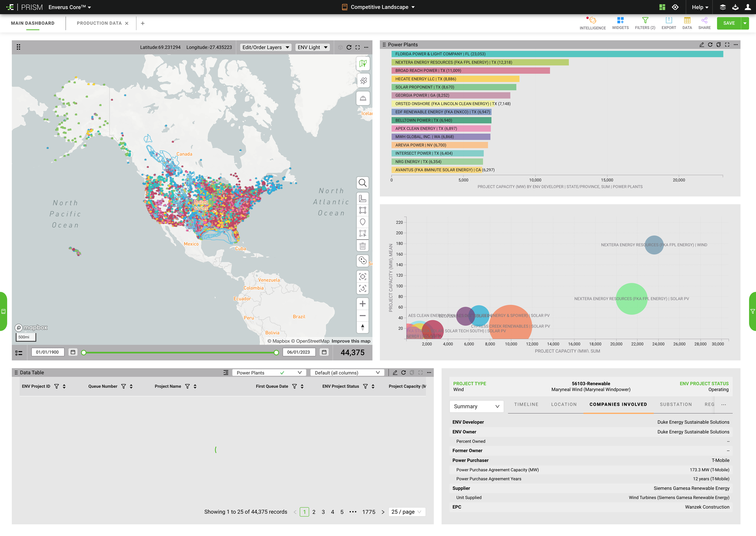The height and width of the screenshot is (536, 756).
Task: Open the Edit/Order Layers dropdown
Action: [x=266, y=47]
